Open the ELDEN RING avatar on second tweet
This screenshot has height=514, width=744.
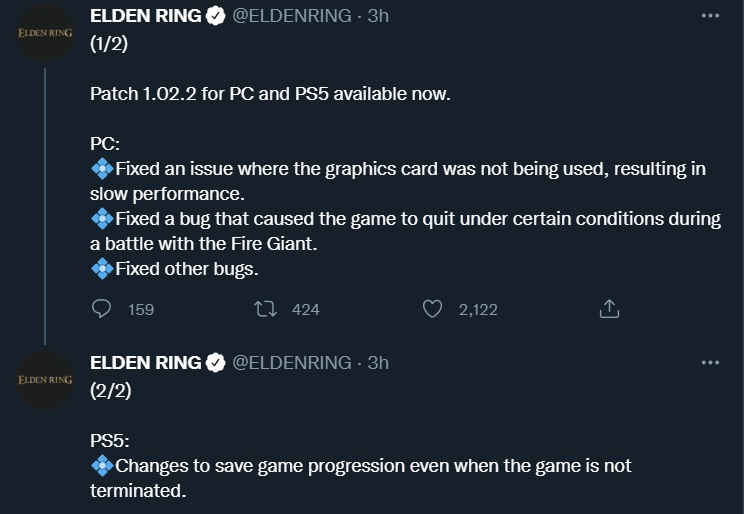(45, 380)
